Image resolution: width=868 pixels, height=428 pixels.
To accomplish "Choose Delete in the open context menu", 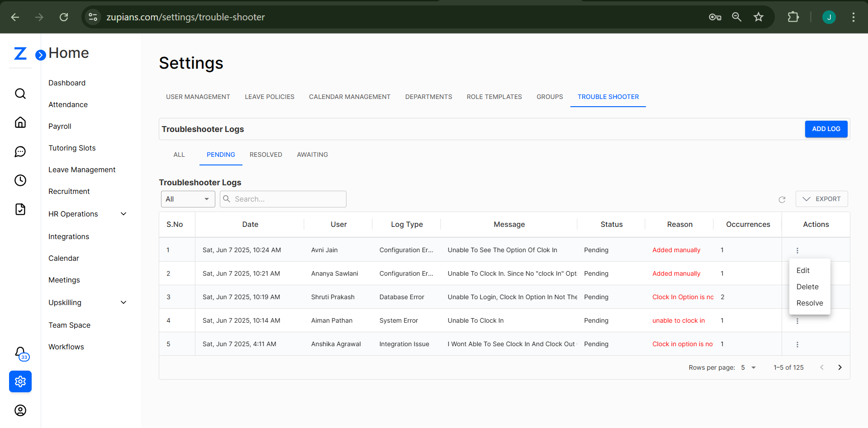I will (x=807, y=287).
